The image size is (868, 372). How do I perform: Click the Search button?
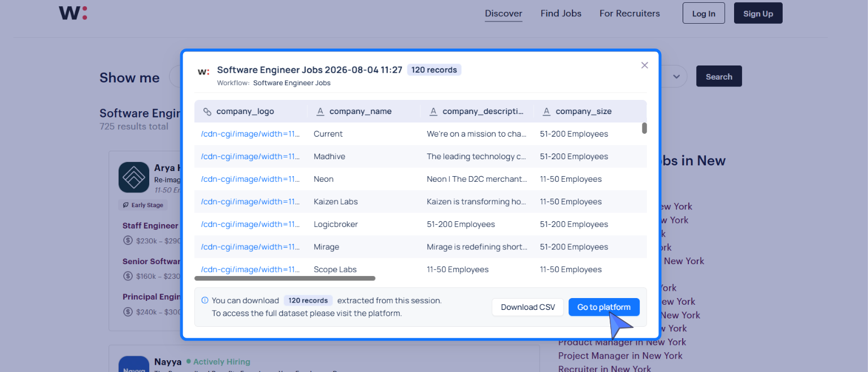[719, 77]
